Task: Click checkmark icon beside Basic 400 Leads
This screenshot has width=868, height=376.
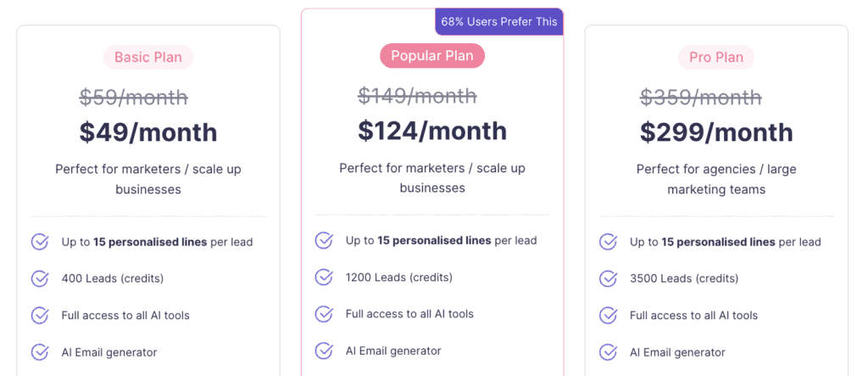Action: point(40,278)
